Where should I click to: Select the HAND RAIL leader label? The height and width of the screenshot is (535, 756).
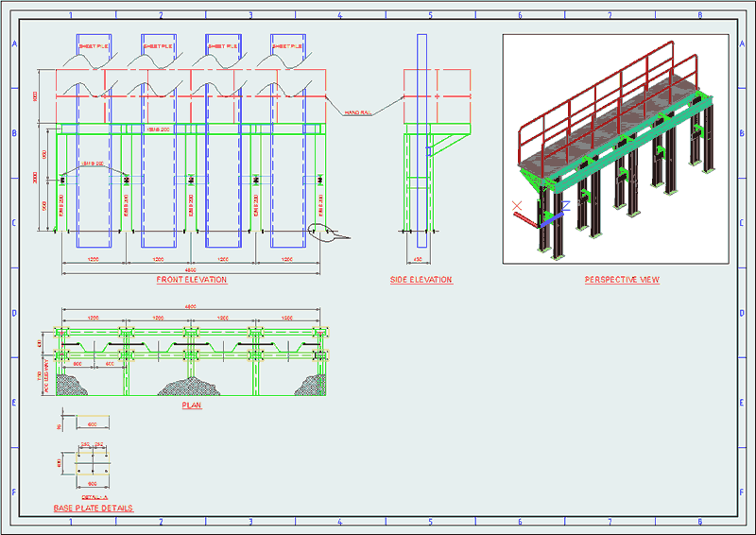pyautogui.click(x=358, y=112)
